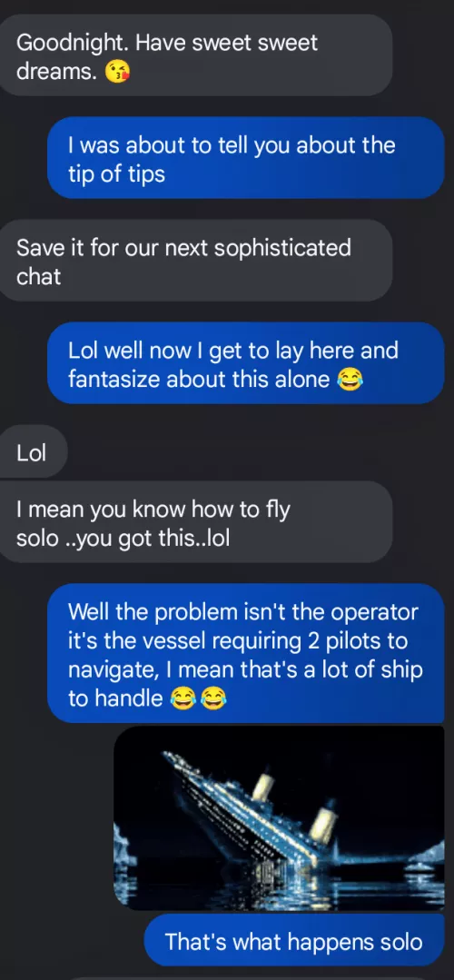The image size is (454, 980).
Task: Tap "Lol well now" text in blue bubble
Action: point(131,350)
